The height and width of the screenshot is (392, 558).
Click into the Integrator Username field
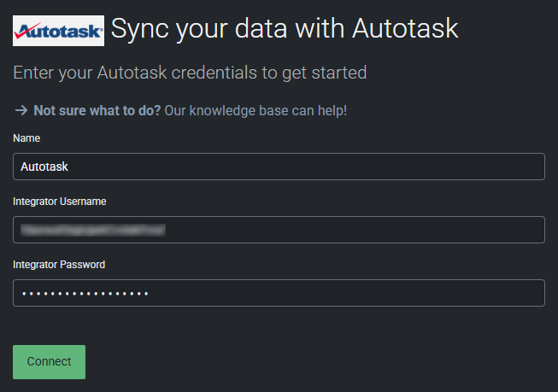[x=279, y=230]
